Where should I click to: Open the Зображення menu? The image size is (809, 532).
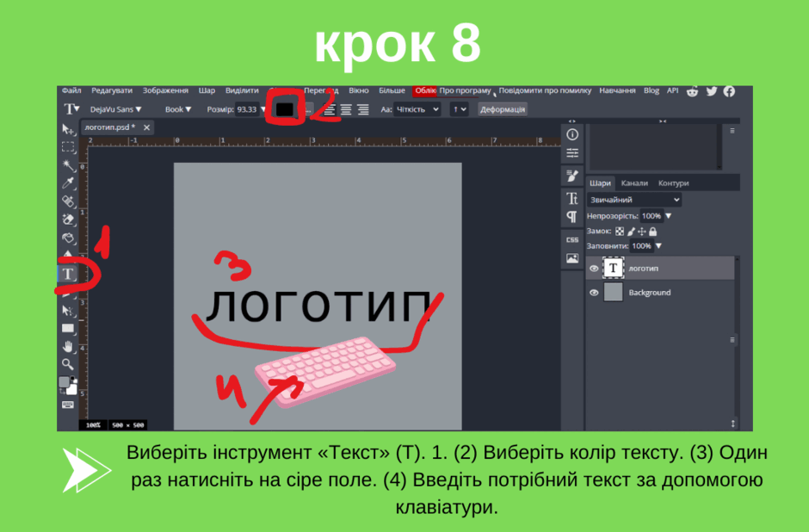pyautogui.click(x=165, y=90)
